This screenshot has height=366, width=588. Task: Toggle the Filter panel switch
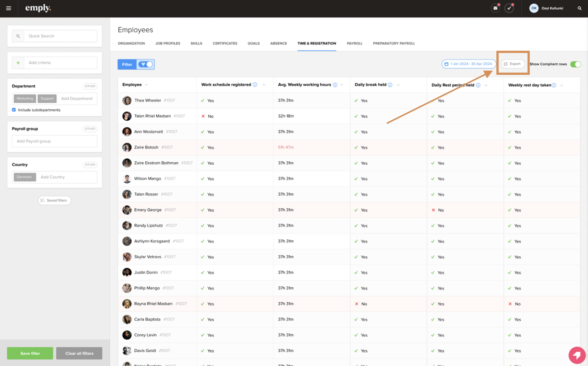click(x=146, y=64)
